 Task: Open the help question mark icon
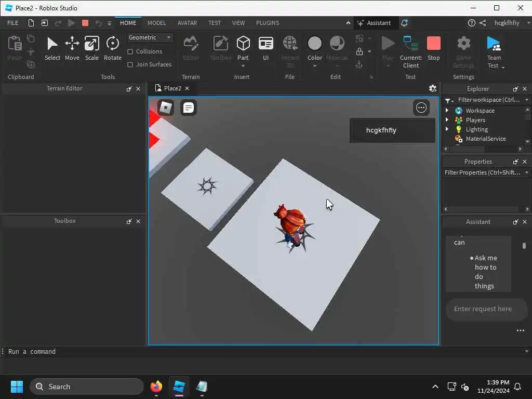[x=471, y=23]
